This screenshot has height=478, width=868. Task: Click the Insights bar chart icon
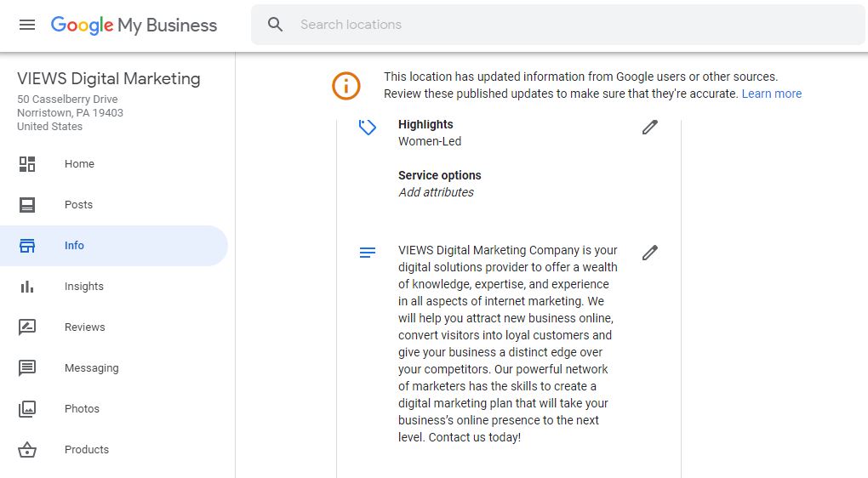27,287
